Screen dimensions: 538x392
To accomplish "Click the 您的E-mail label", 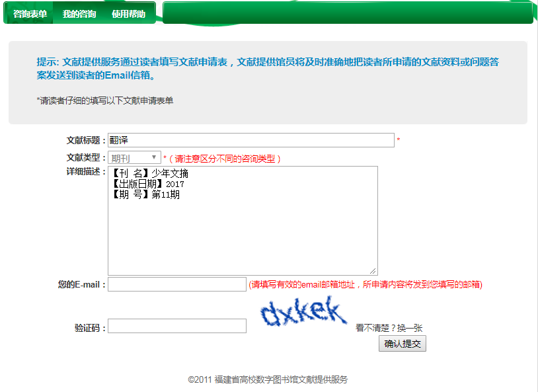I will (x=81, y=285).
